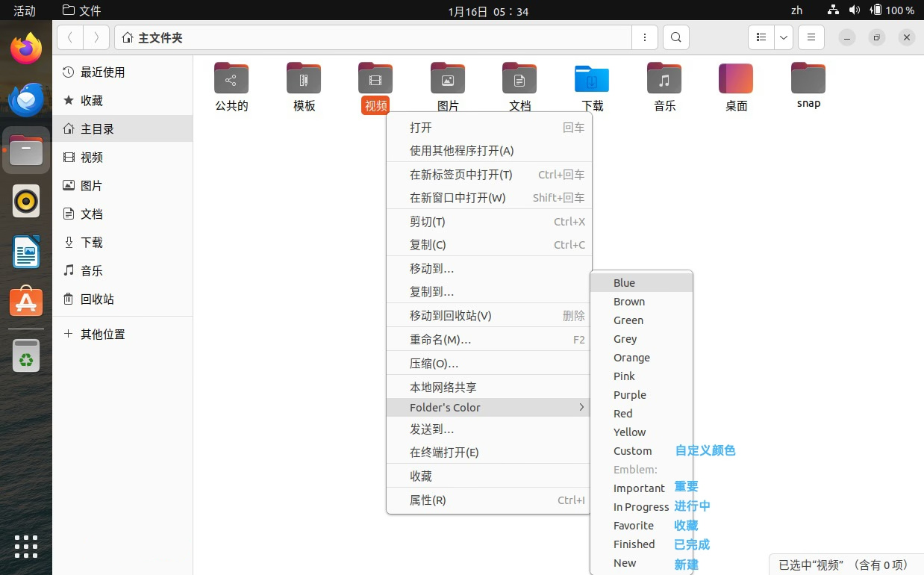Open Firefox from the dock

(x=25, y=47)
